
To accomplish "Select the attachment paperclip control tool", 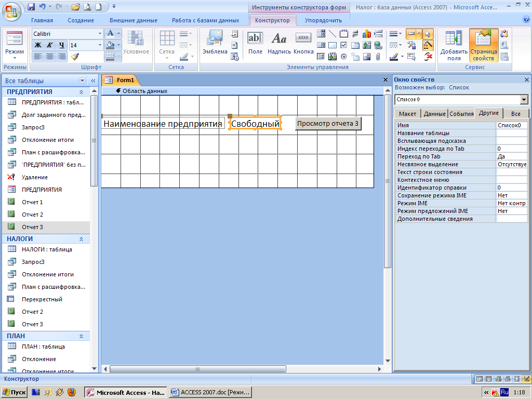I will 378,57.
